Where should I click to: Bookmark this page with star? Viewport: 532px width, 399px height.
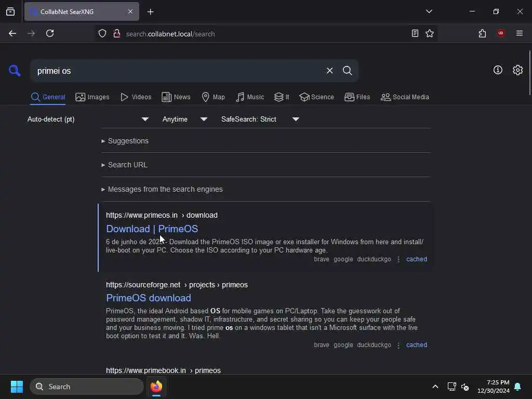click(430, 33)
